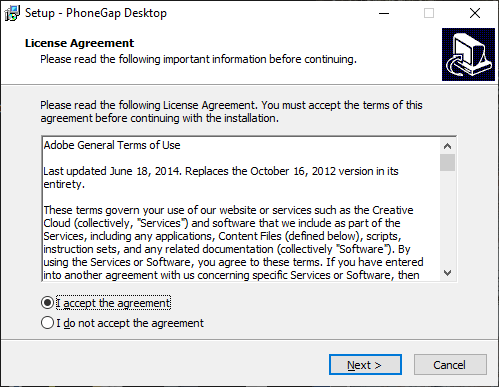The image size is (499, 387).
Task: Click the setup installer icon in title bar
Action: point(12,13)
